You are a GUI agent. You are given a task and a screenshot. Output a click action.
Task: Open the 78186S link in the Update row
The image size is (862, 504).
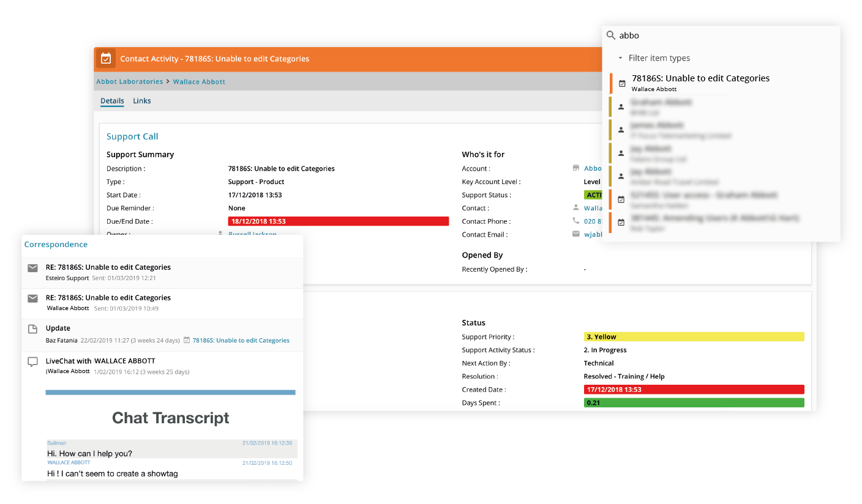(x=241, y=340)
